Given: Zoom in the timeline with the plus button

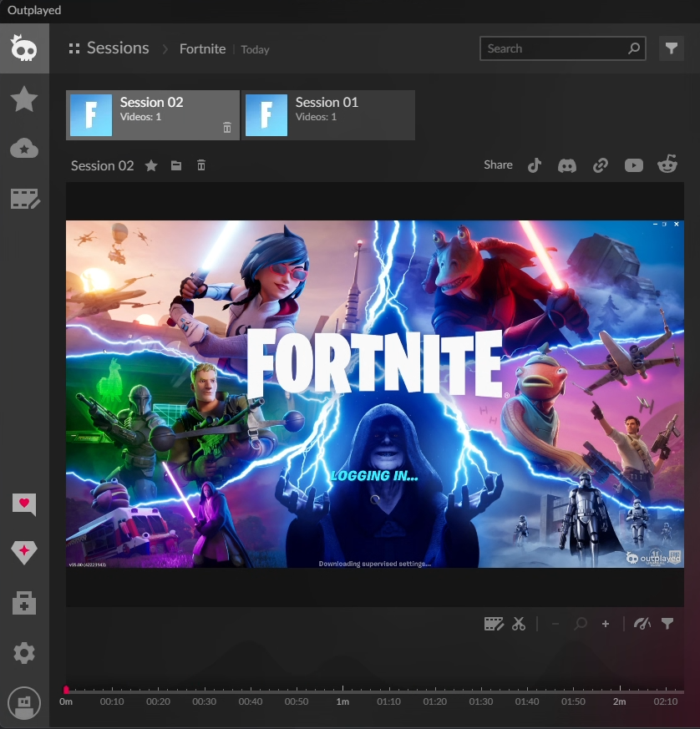Looking at the screenshot, I should (x=605, y=624).
